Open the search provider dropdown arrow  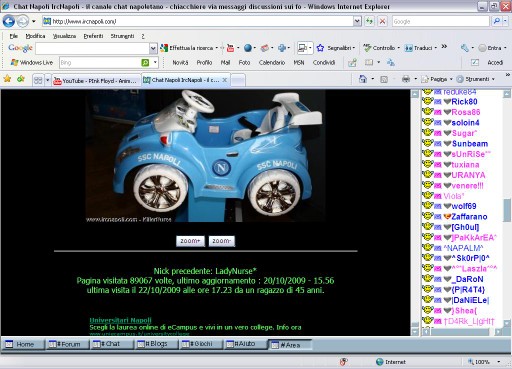click(x=506, y=21)
